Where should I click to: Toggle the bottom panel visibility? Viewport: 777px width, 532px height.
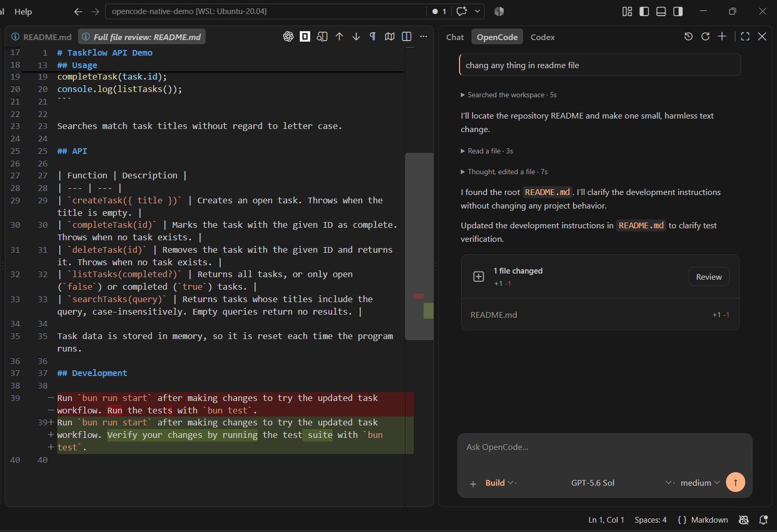(x=661, y=11)
